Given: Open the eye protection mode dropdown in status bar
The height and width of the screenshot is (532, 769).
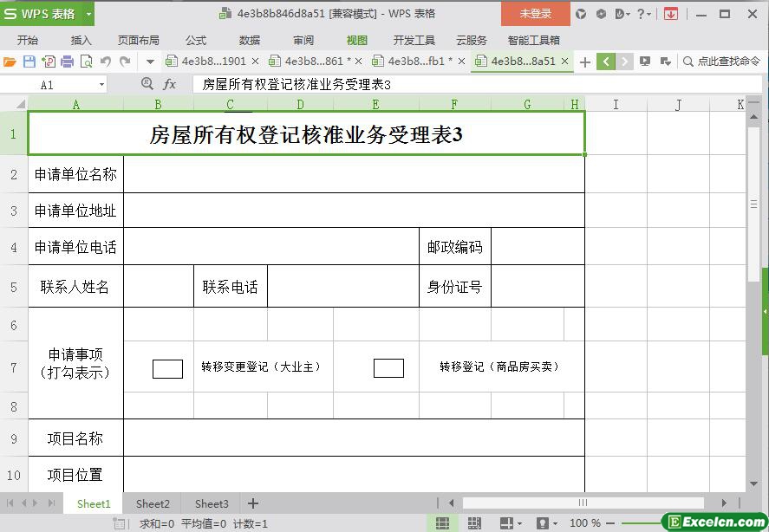Looking at the screenshot, I should click(x=555, y=523).
